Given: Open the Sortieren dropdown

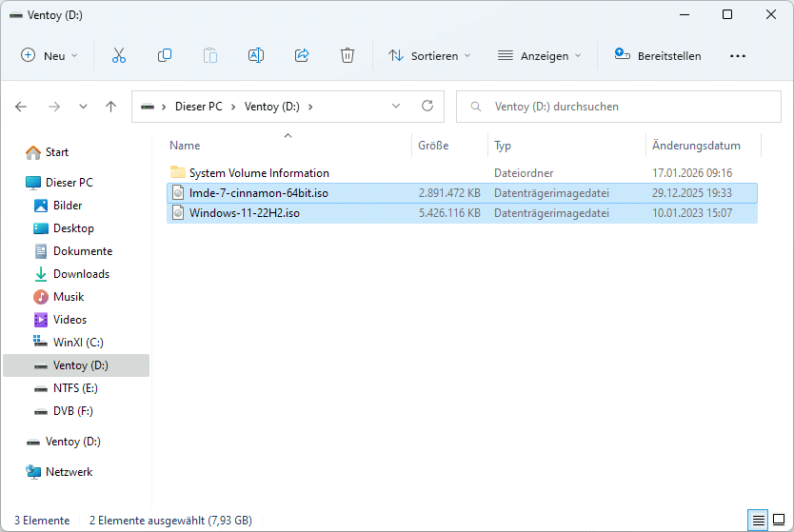Looking at the screenshot, I should pyautogui.click(x=429, y=56).
